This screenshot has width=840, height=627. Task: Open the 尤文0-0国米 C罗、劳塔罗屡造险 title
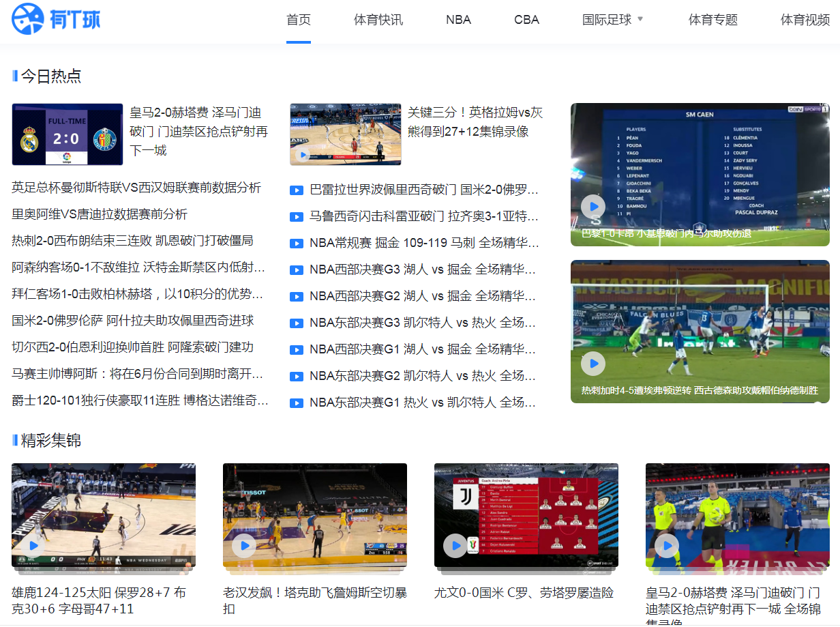[524, 594]
